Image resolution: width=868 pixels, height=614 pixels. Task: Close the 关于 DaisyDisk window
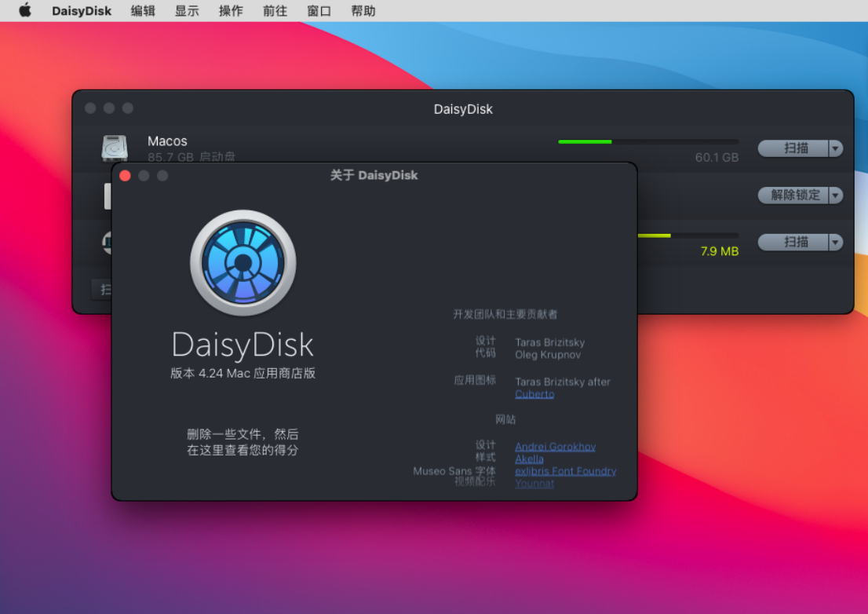[x=125, y=176]
